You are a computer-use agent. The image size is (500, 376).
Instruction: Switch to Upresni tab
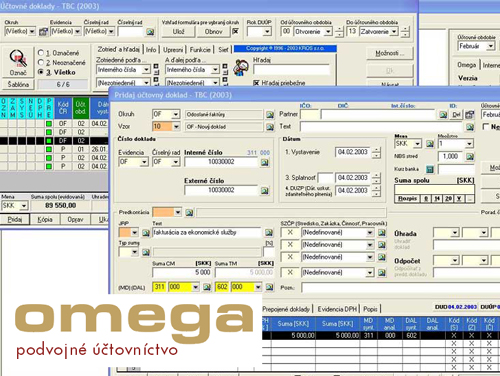coord(173,49)
